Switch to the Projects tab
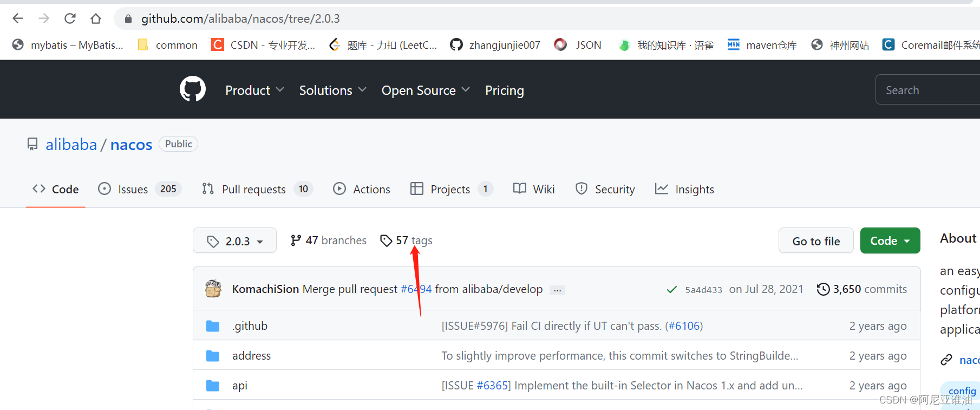This screenshot has height=410, width=980. (x=452, y=189)
